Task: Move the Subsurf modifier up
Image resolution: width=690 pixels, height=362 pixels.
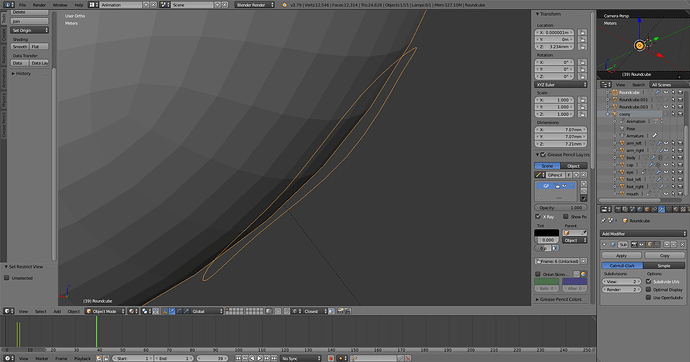Action: tap(667, 245)
